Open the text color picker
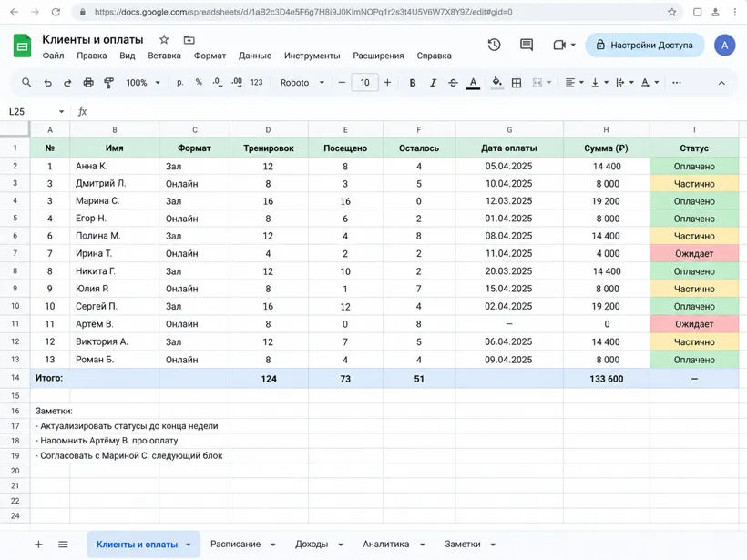The height and width of the screenshot is (560, 747). point(473,83)
